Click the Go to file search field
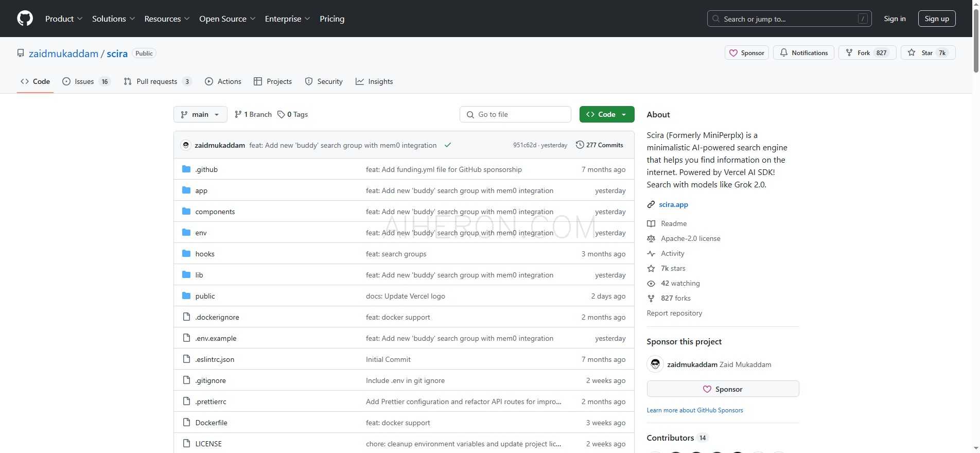Viewport: 980px width, 453px height. tap(515, 114)
